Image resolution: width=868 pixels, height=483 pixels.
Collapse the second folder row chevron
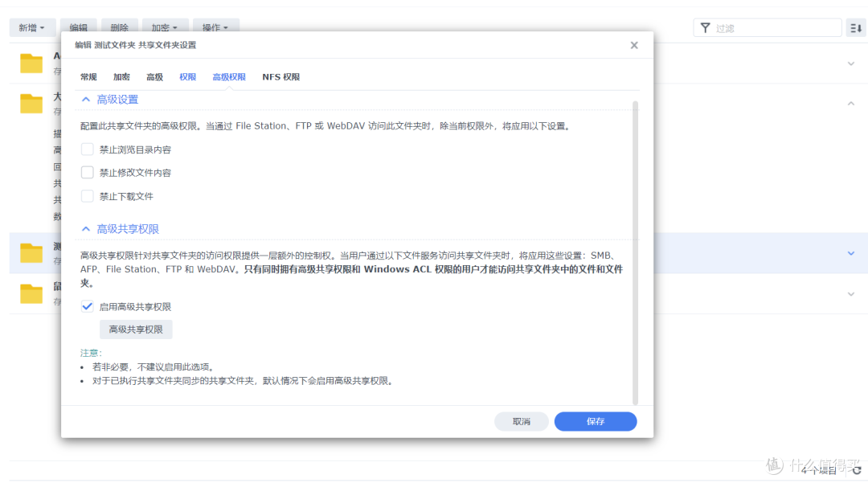pyautogui.click(x=851, y=104)
